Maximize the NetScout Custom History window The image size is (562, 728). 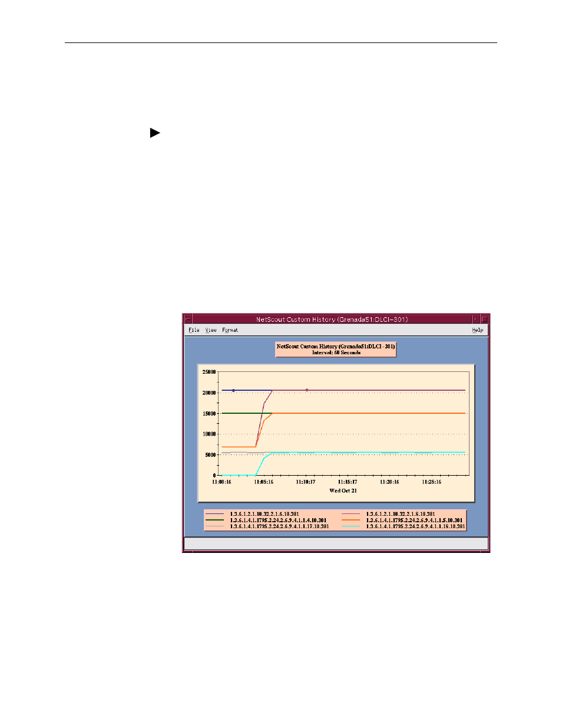coord(484,319)
